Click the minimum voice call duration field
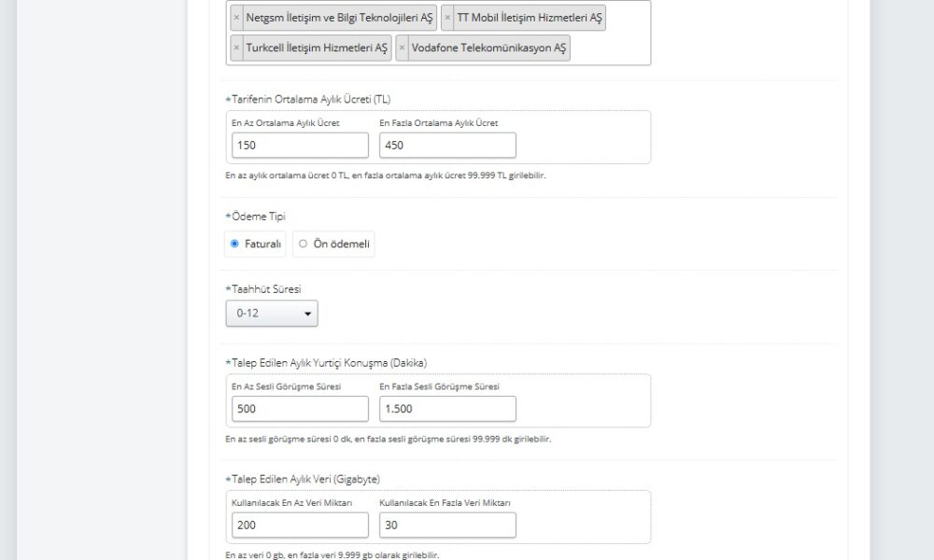The image size is (934, 560). coord(300,409)
